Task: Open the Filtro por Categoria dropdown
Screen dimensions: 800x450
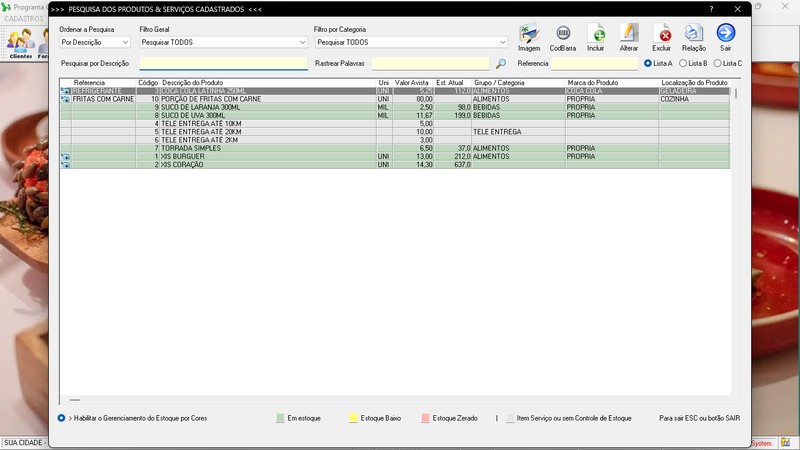Action: point(411,42)
